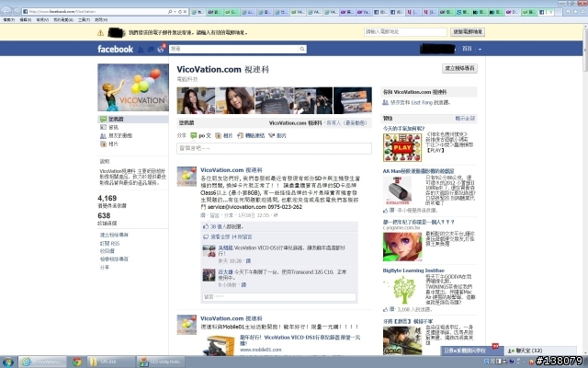Click the 4,169 likes count

(107, 198)
